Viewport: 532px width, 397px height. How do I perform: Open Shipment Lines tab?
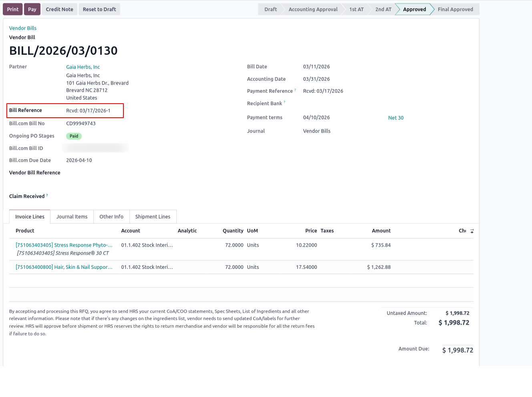[x=153, y=217]
